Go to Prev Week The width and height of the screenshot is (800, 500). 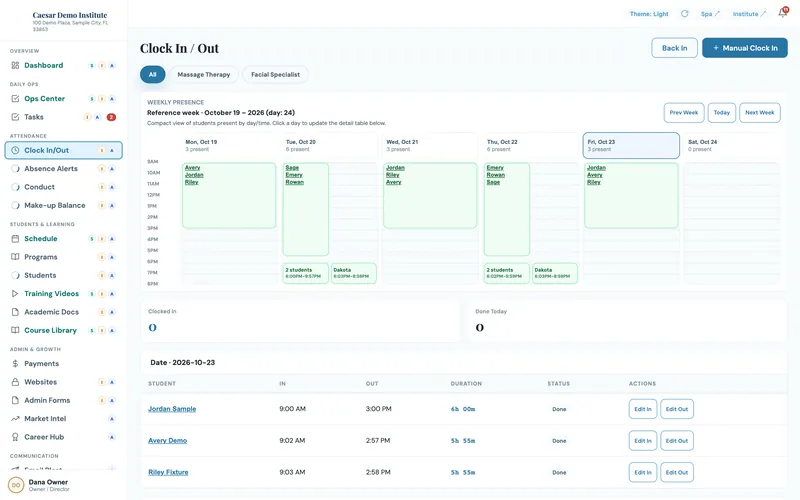click(684, 112)
